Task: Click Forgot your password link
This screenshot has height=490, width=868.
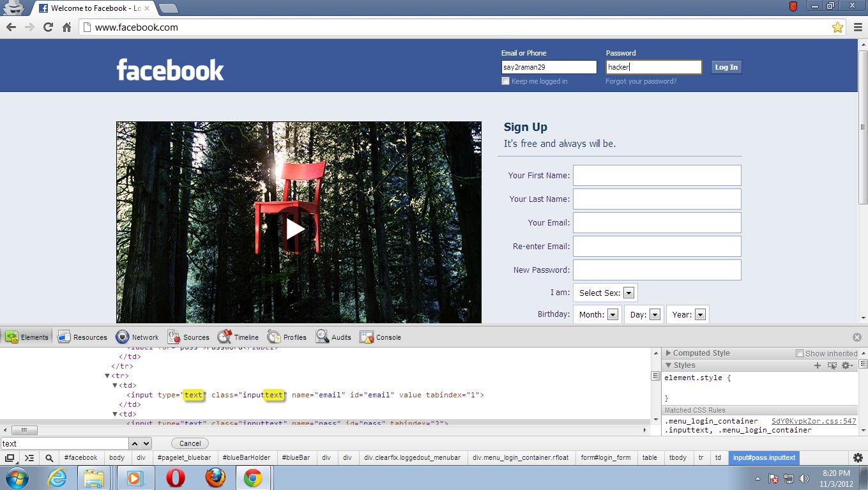Action: tap(641, 81)
